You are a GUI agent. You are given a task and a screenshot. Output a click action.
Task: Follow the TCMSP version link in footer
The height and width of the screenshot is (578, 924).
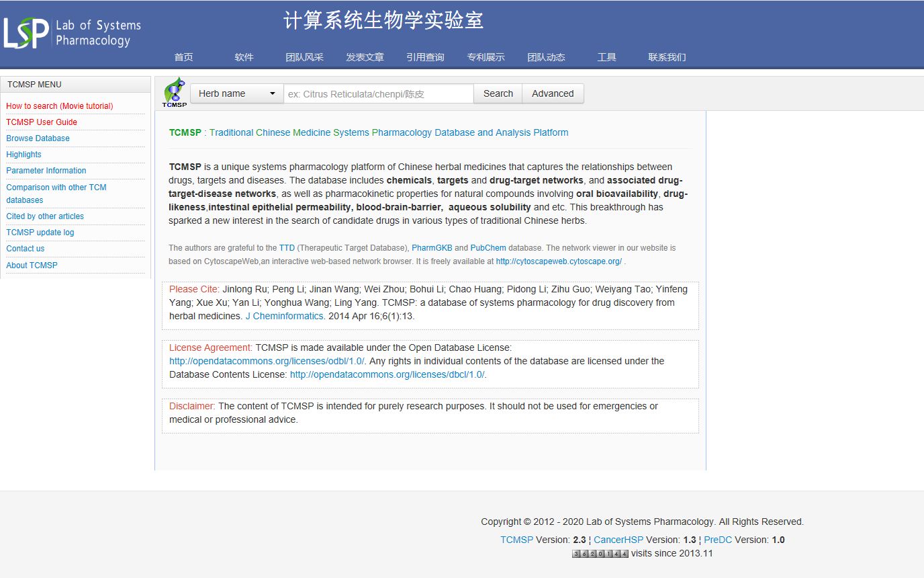pos(516,540)
